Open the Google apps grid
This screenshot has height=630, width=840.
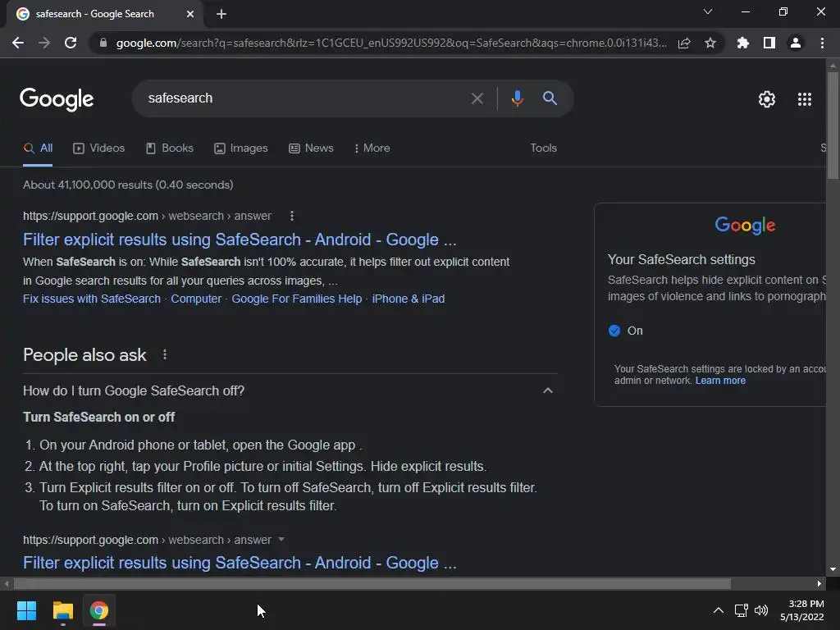(x=804, y=99)
